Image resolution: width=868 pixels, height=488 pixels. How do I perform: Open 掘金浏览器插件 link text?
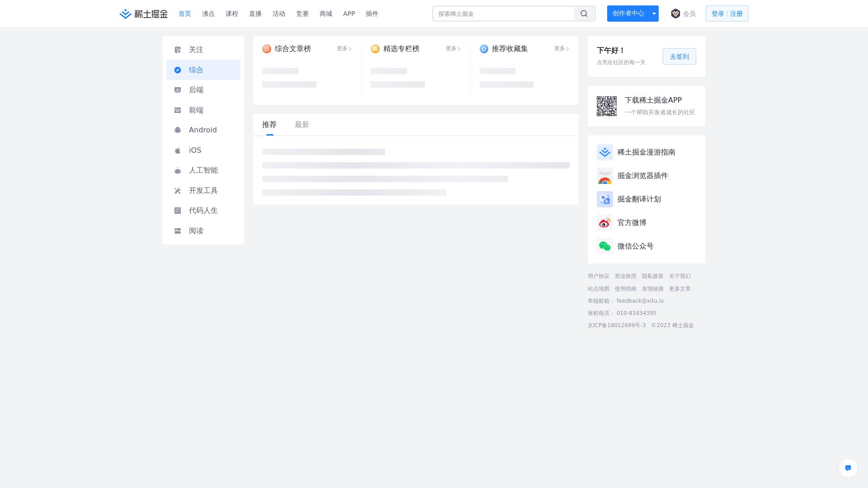(x=643, y=176)
